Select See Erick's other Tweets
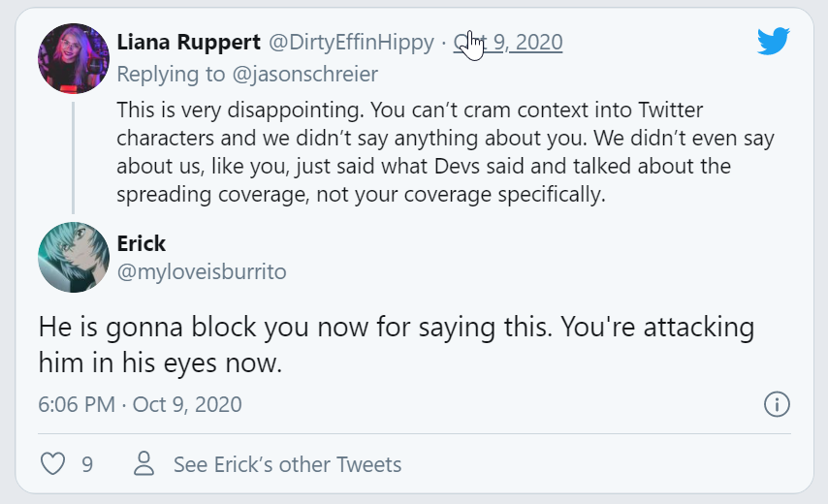The image size is (828, 504). point(287,464)
